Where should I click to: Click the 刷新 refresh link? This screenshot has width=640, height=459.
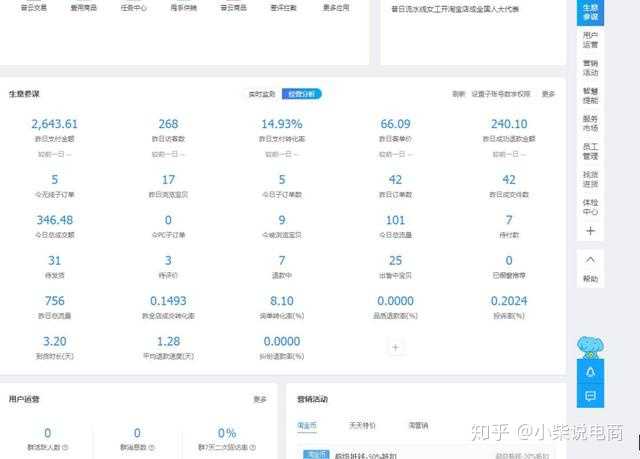[458, 94]
